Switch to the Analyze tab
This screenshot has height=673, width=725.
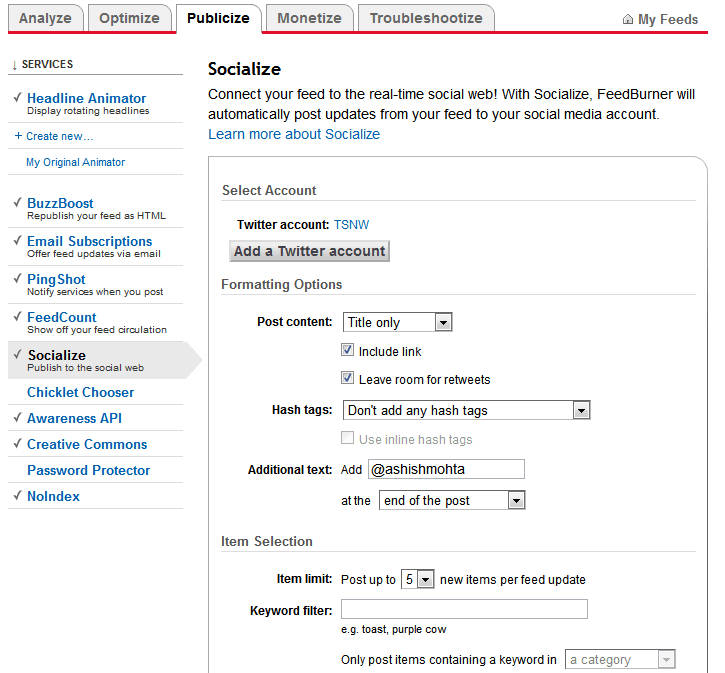(45, 18)
